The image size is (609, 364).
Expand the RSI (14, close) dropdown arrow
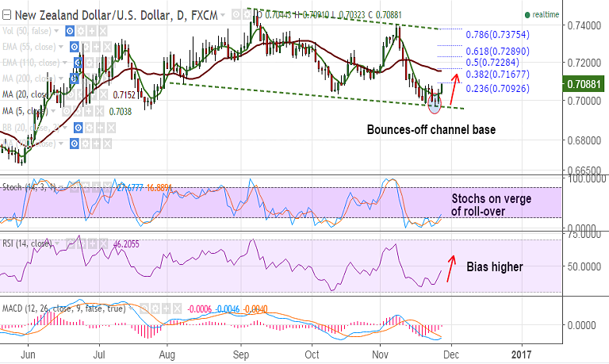(x=57, y=243)
